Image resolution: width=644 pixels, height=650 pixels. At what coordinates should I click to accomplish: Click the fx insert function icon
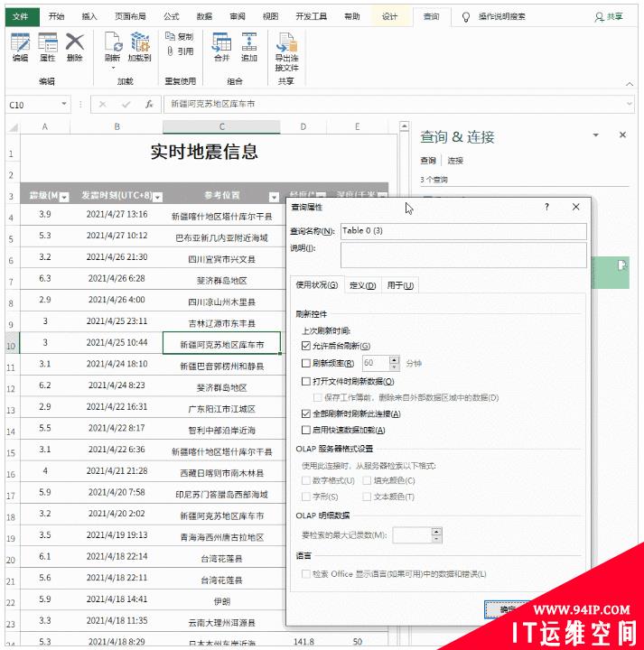pyautogui.click(x=149, y=105)
